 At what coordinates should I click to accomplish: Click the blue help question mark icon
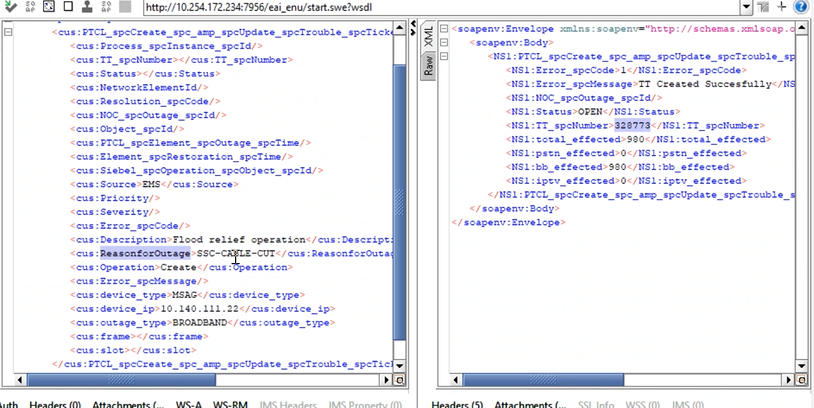click(802, 7)
